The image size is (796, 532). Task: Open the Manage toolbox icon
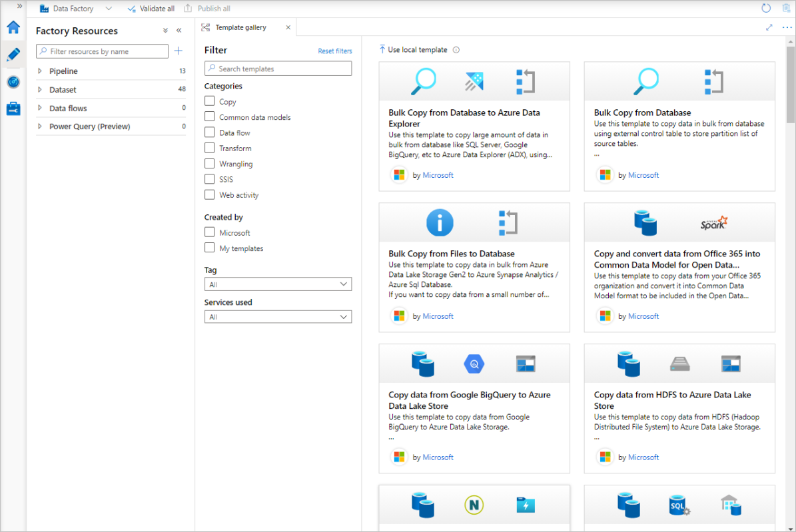(x=13, y=108)
